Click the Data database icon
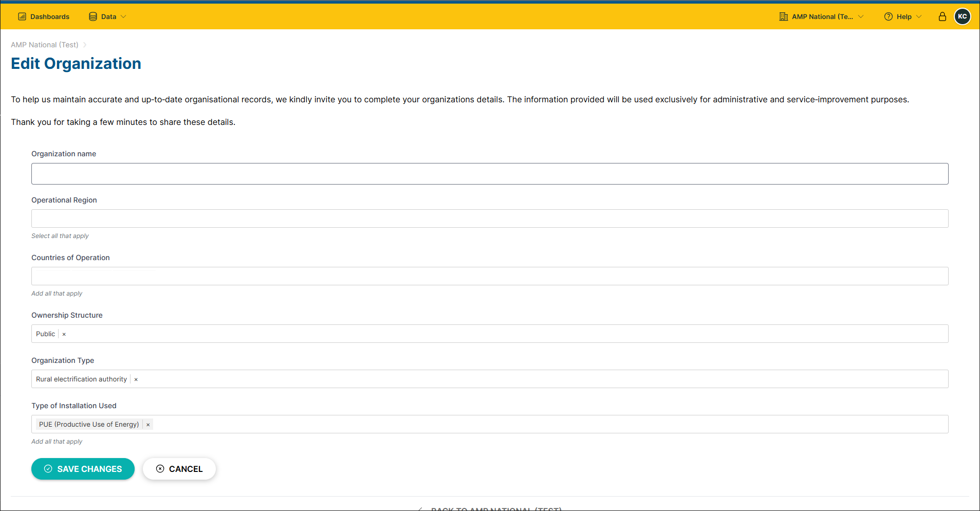Viewport: 980px width, 511px height. tap(93, 16)
